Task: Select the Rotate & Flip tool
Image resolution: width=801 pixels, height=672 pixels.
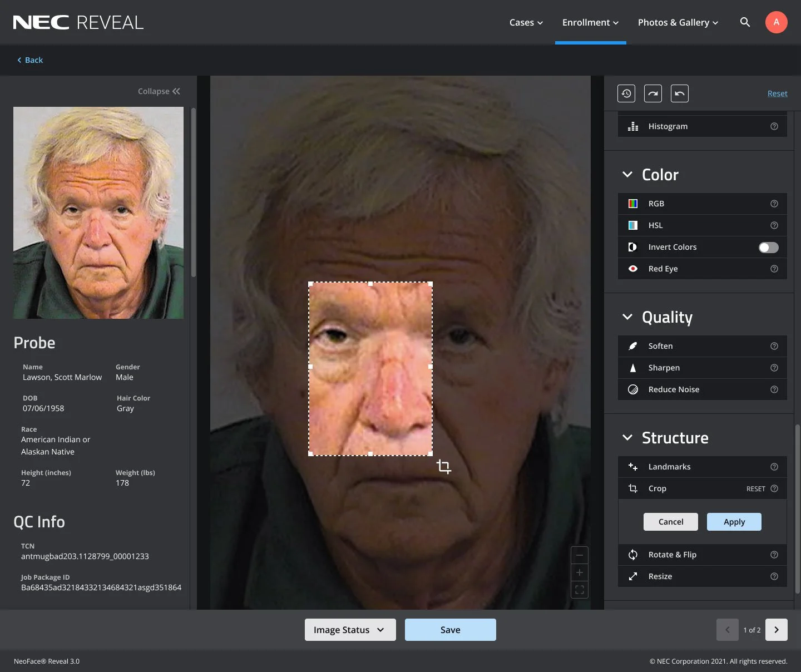Action: pos(703,555)
